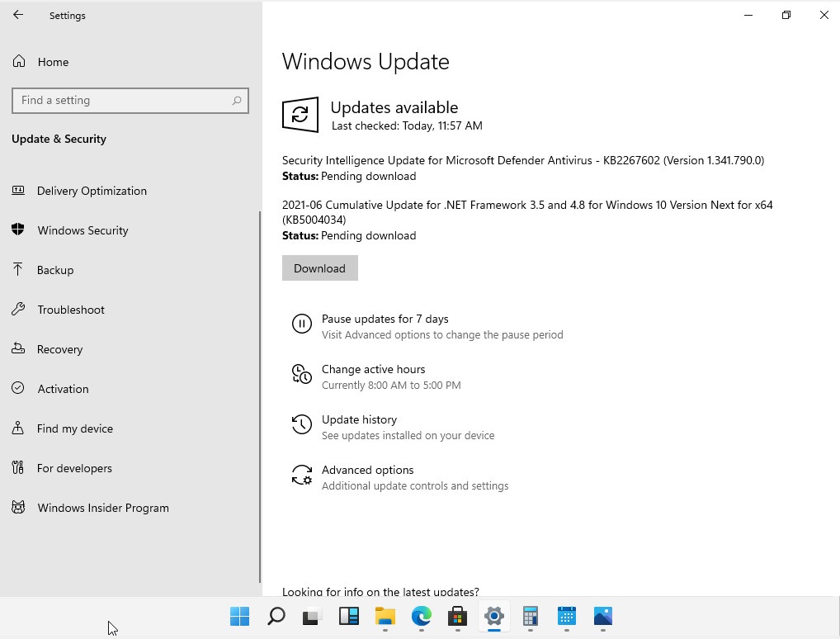Click the Download button
840x639 pixels.
click(x=320, y=268)
